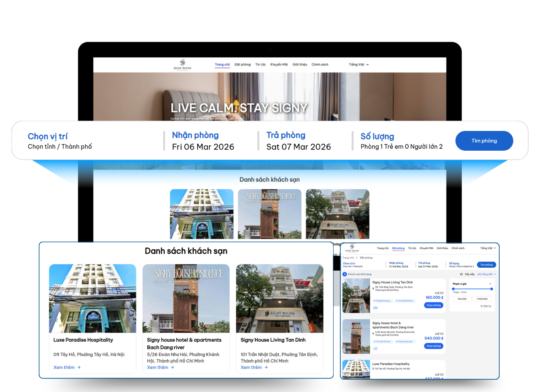The image size is (538, 392).
Task: Click location pin icon for Signy House Living Tan Dinh
Action: coord(373,289)
